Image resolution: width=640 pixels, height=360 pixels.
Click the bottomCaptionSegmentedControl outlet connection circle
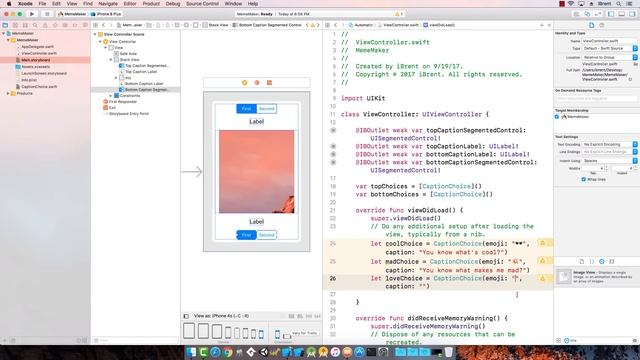coord(333,162)
